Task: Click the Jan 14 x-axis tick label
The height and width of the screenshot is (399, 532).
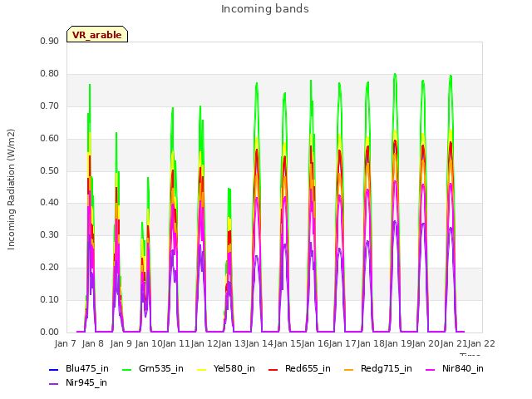Action: tap(260, 343)
